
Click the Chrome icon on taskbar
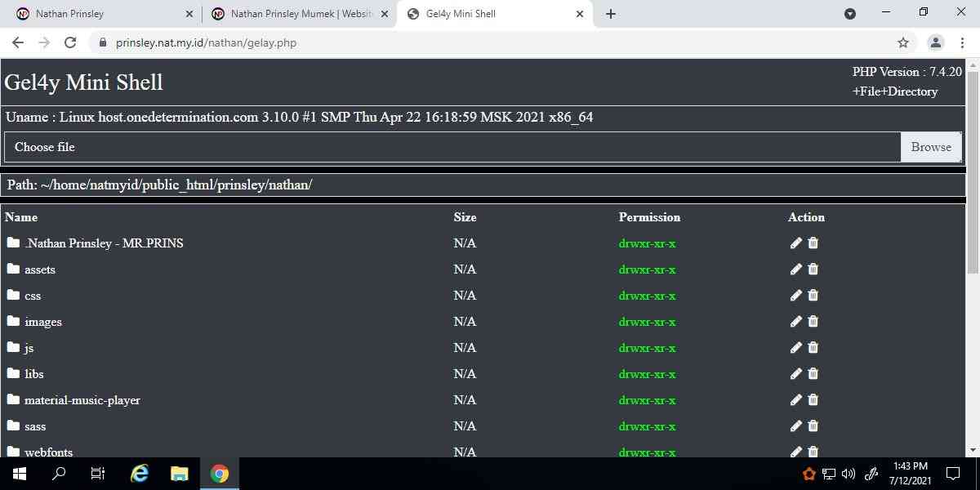pyautogui.click(x=219, y=474)
